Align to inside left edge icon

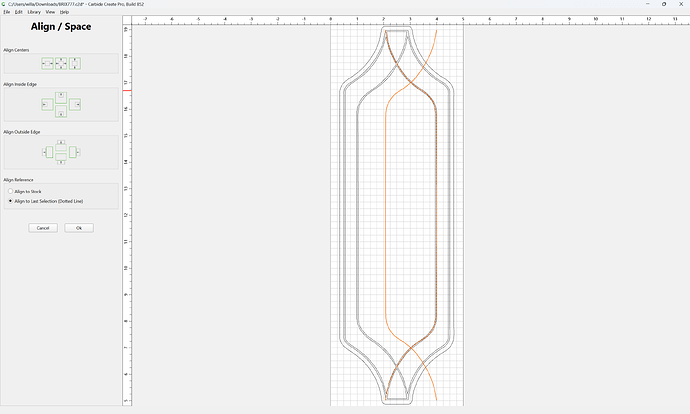tap(48, 105)
